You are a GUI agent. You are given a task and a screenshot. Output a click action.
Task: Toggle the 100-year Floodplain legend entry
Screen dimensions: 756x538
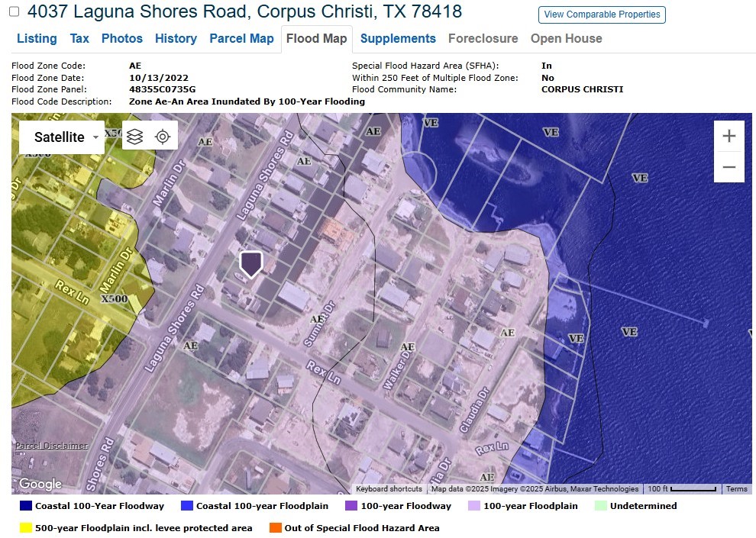(474, 505)
